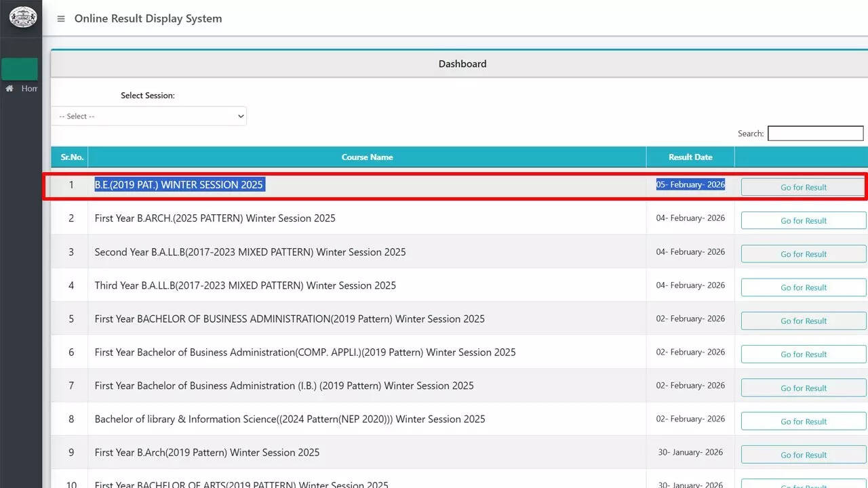The height and width of the screenshot is (488, 868).
Task: Go for Result of First Year B.Arch 2019 Pattern
Action: (x=803, y=455)
